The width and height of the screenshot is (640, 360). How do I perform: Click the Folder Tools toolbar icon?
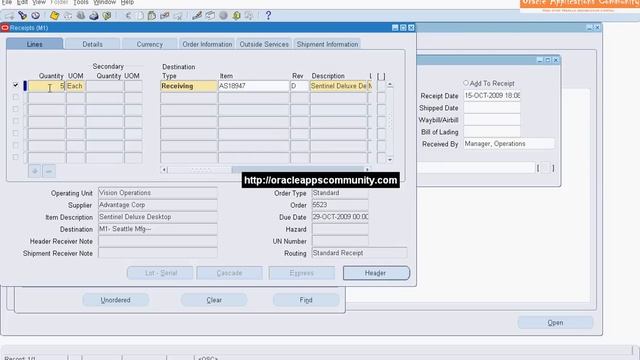click(249, 16)
